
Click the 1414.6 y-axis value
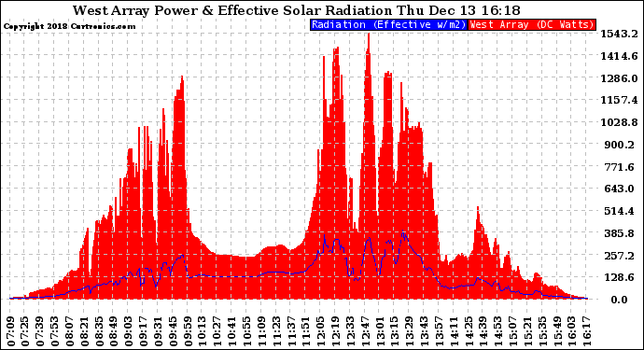click(620, 56)
